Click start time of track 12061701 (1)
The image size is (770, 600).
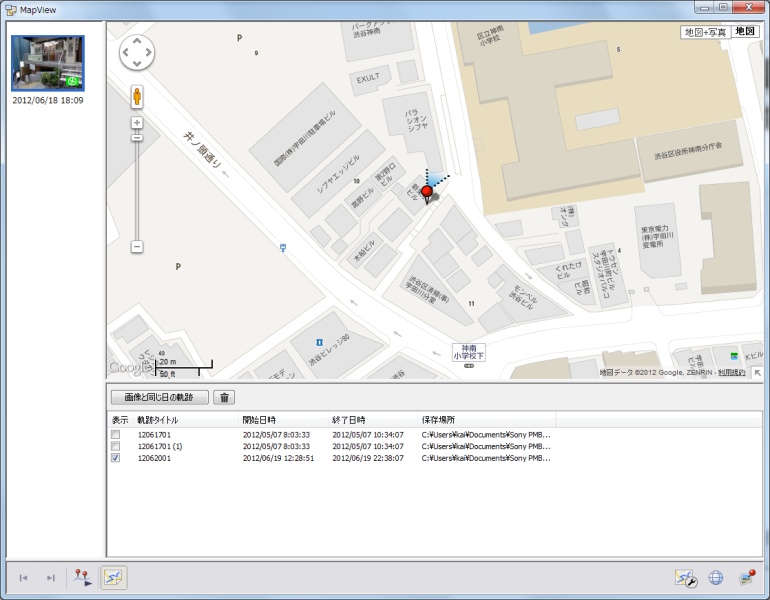click(x=276, y=446)
